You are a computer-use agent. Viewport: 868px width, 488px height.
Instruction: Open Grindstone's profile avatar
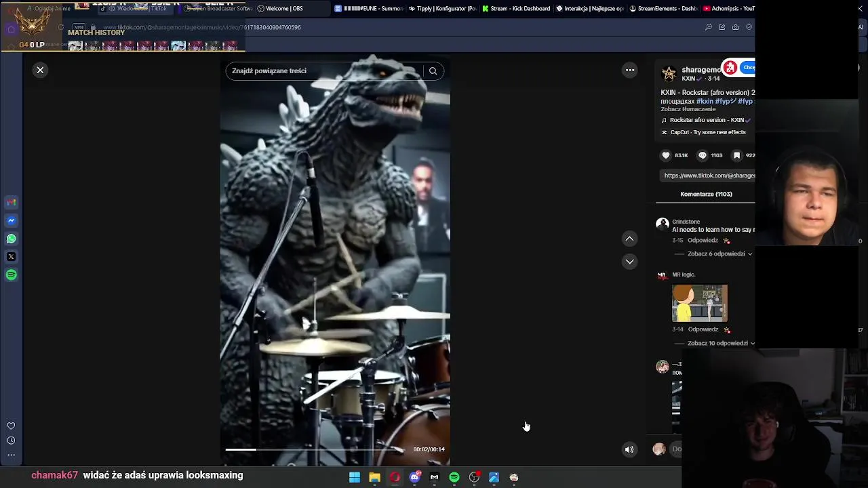point(663,224)
